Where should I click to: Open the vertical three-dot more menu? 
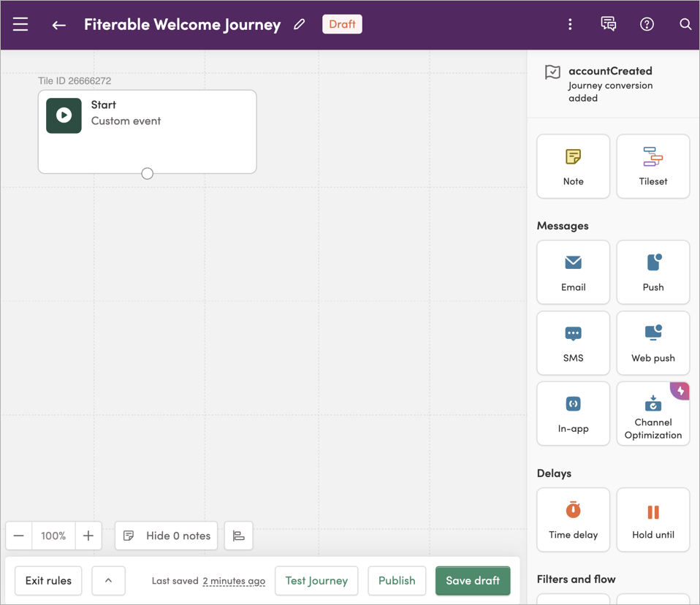570,24
